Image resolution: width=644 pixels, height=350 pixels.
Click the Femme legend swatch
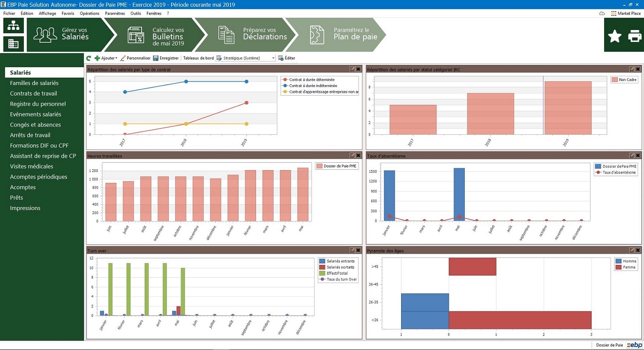coord(619,267)
